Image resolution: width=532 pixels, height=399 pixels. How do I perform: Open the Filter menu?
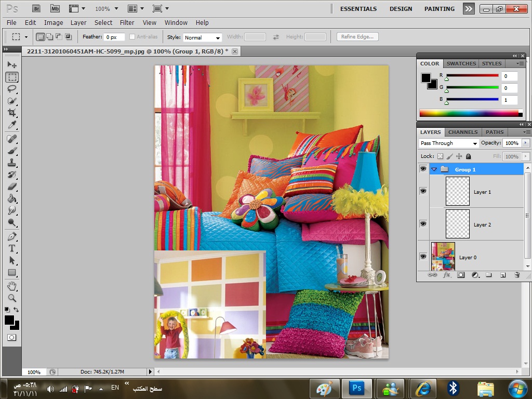tap(127, 23)
